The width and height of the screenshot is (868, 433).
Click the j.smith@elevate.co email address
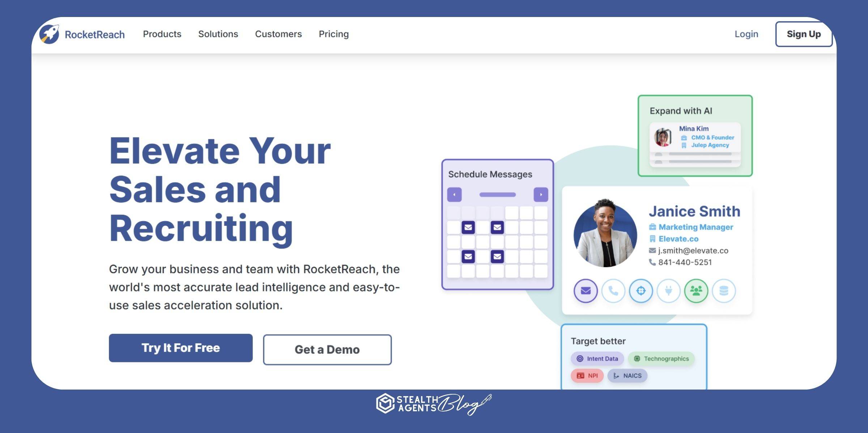(693, 251)
